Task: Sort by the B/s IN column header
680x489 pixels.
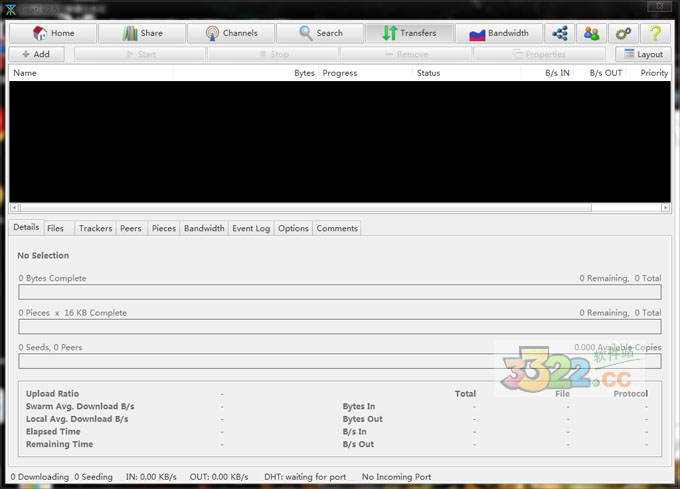Action: point(547,73)
